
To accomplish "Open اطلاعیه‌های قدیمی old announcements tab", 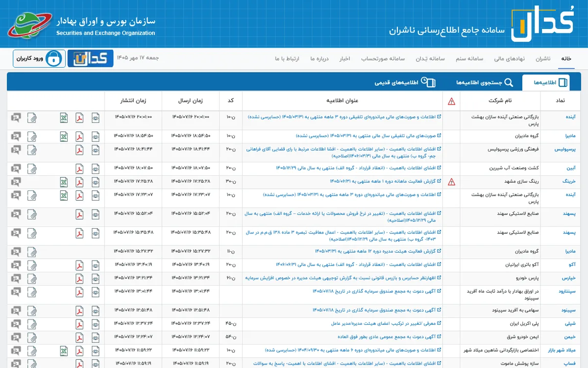I will coord(403,82).
